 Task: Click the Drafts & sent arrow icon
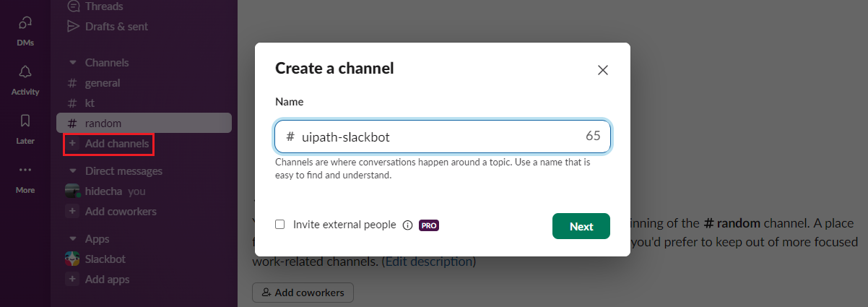72,26
